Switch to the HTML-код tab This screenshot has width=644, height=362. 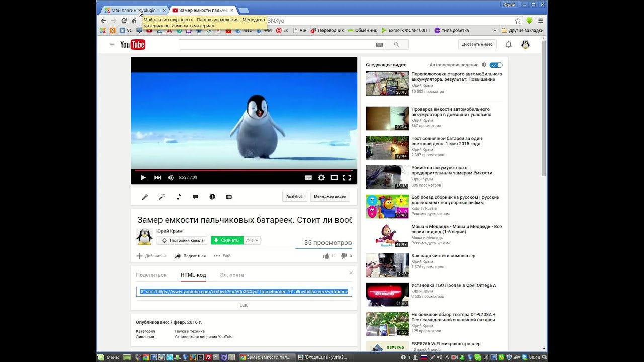(x=193, y=275)
